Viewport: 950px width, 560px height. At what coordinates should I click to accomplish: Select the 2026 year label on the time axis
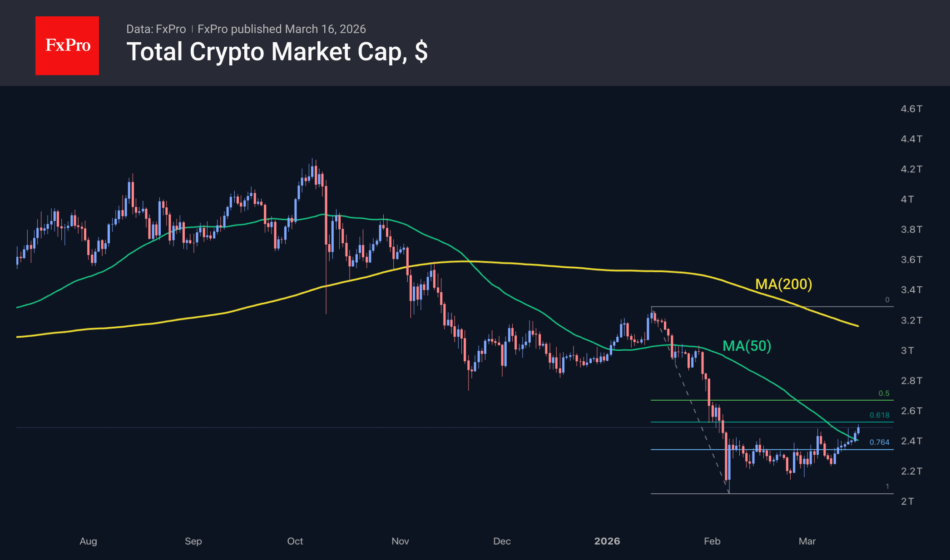pos(607,541)
